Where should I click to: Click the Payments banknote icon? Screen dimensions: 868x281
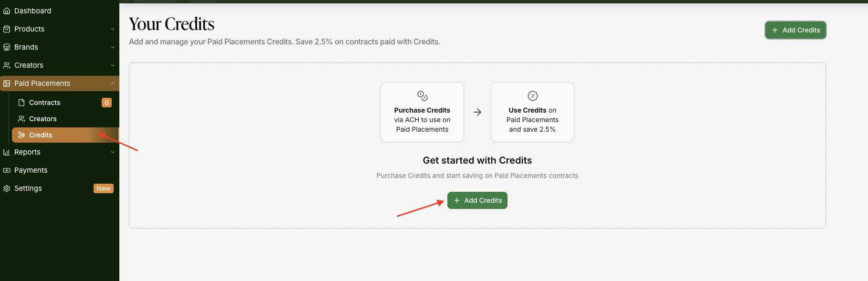point(7,170)
